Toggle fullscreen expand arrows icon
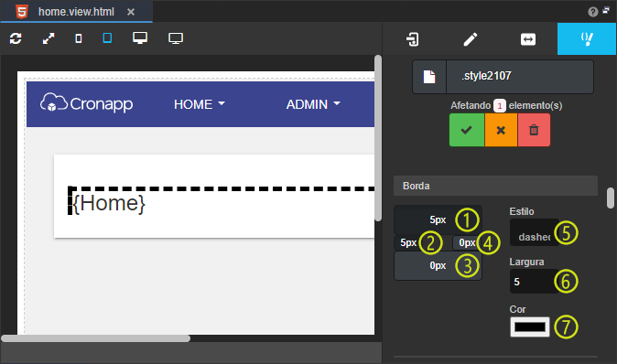The width and height of the screenshot is (617, 364). coord(49,38)
